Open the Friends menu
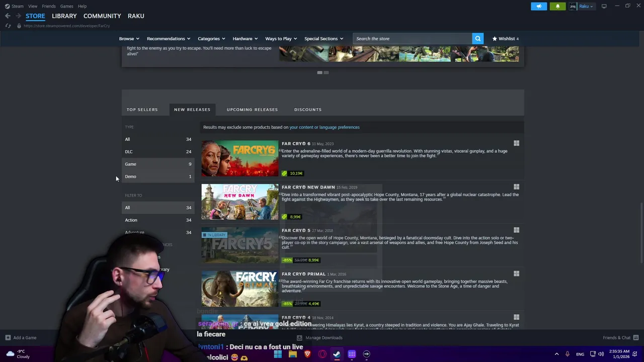The width and height of the screenshot is (644, 362). click(49, 6)
